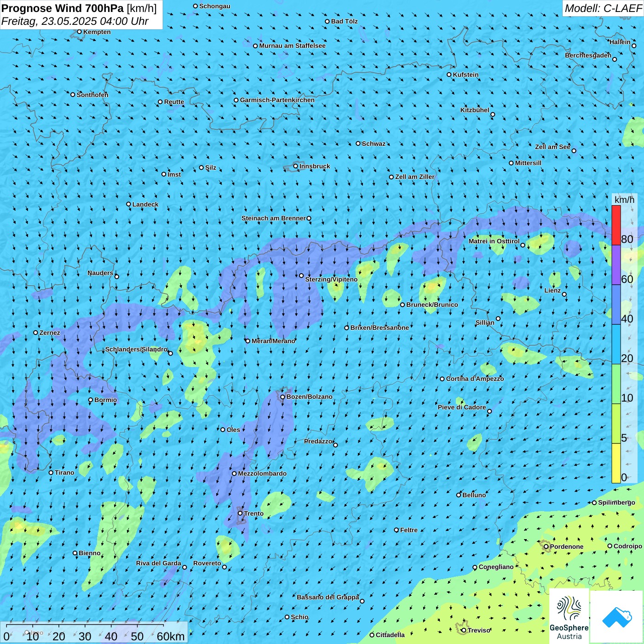This screenshot has width=644, height=644.
Task: Click the Schio label
Action: tap(299, 617)
